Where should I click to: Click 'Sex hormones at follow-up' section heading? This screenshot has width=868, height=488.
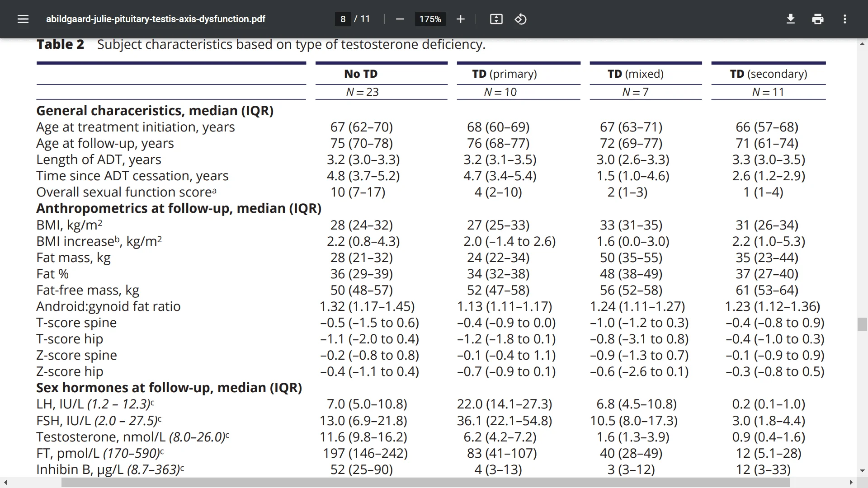coord(169,388)
